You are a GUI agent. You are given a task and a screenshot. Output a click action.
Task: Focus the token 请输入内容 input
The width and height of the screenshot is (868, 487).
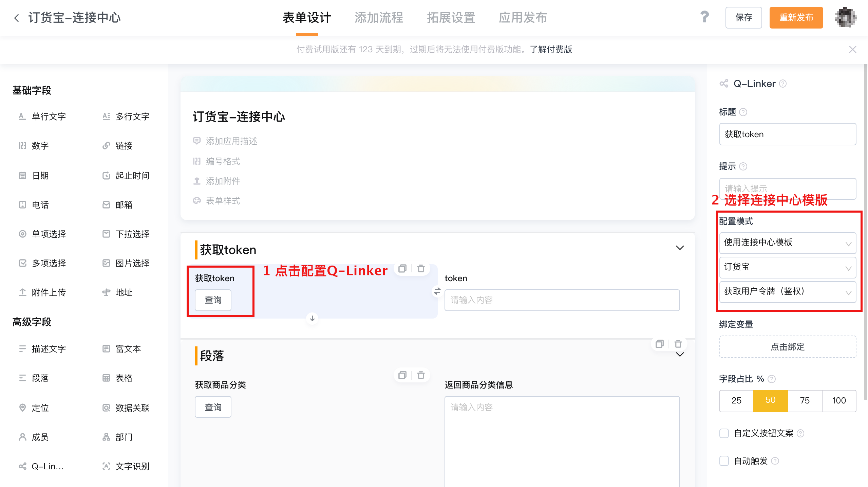pyautogui.click(x=562, y=300)
